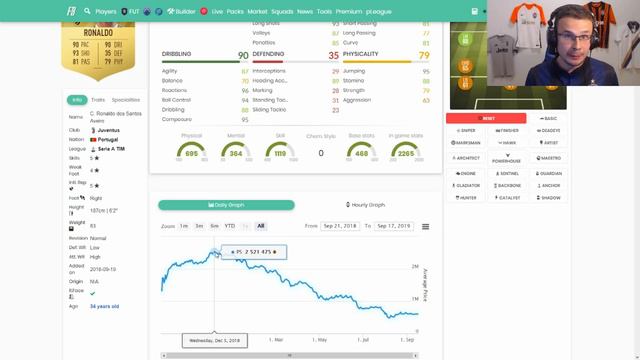Go to the Packs page
The width and height of the screenshot is (640, 360).
[x=235, y=11]
